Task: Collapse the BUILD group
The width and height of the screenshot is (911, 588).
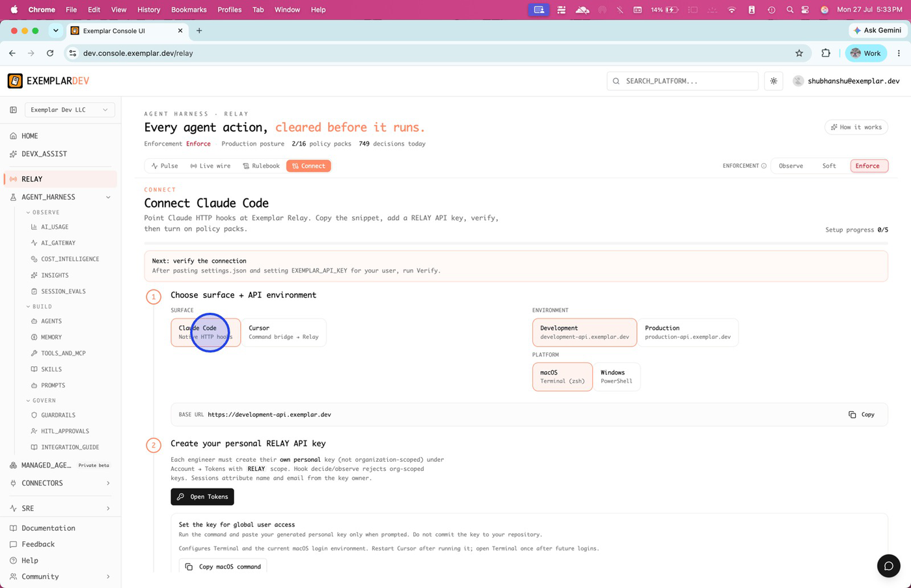Action: pos(38,306)
